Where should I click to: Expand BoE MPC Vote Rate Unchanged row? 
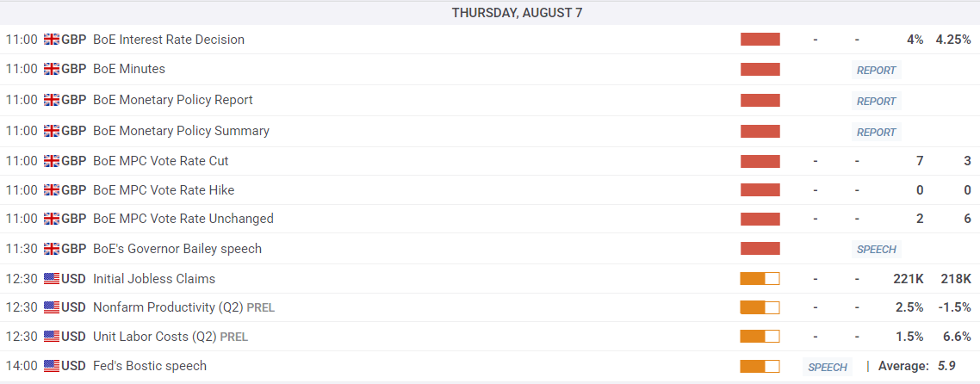coord(183,219)
